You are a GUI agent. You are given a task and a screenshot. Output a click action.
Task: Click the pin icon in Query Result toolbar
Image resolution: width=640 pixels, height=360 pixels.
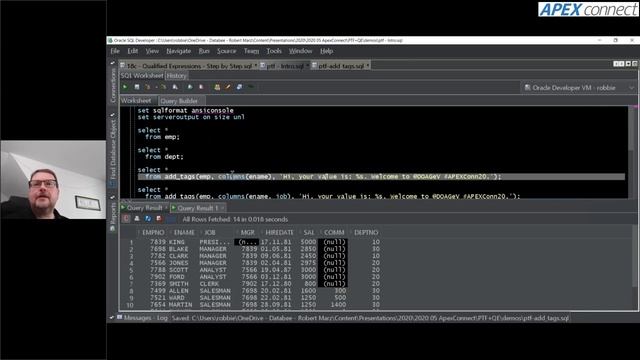(x=126, y=219)
